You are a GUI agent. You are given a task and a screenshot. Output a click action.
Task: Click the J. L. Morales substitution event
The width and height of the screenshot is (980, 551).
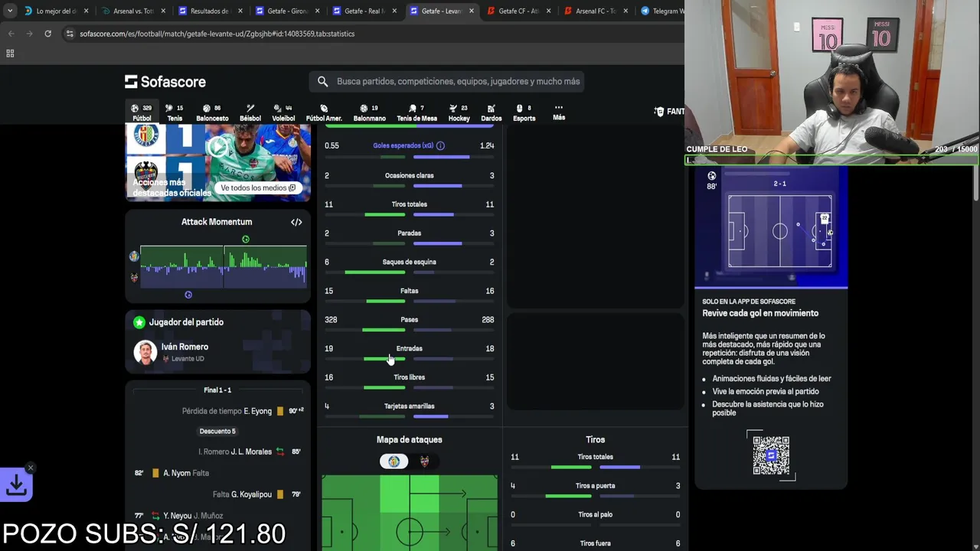point(218,452)
